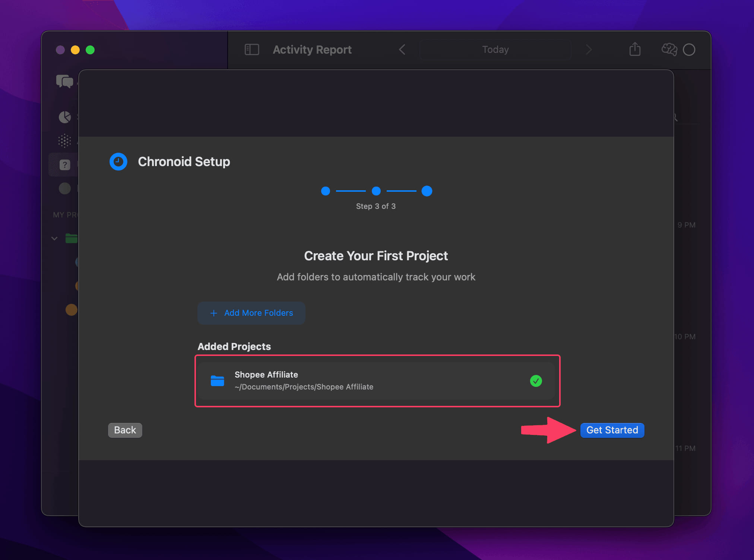Collapse the chevron next to the projects folder
This screenshot has height=560, width=754.
point(54,238)
